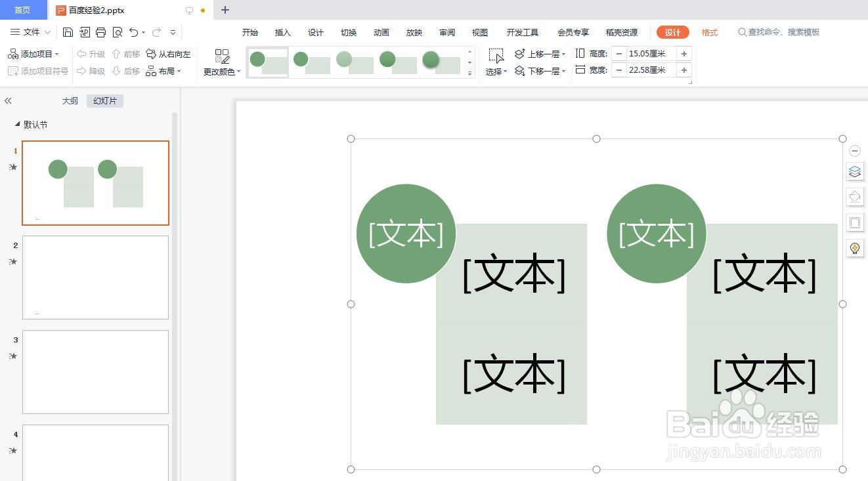
Task: Open the 布局 layout dropdown
Action: click(x=163, y=71)
